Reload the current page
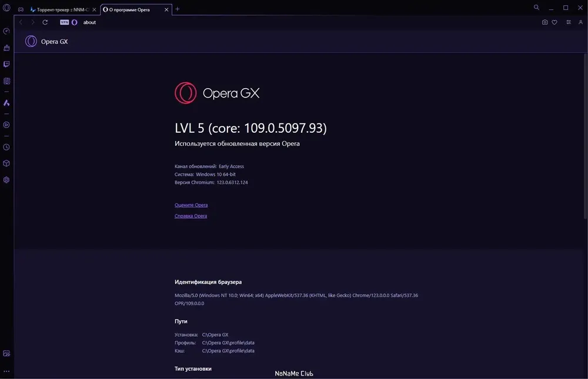The width and height of the screenshot is (588, 379). (x=45, y=22)
